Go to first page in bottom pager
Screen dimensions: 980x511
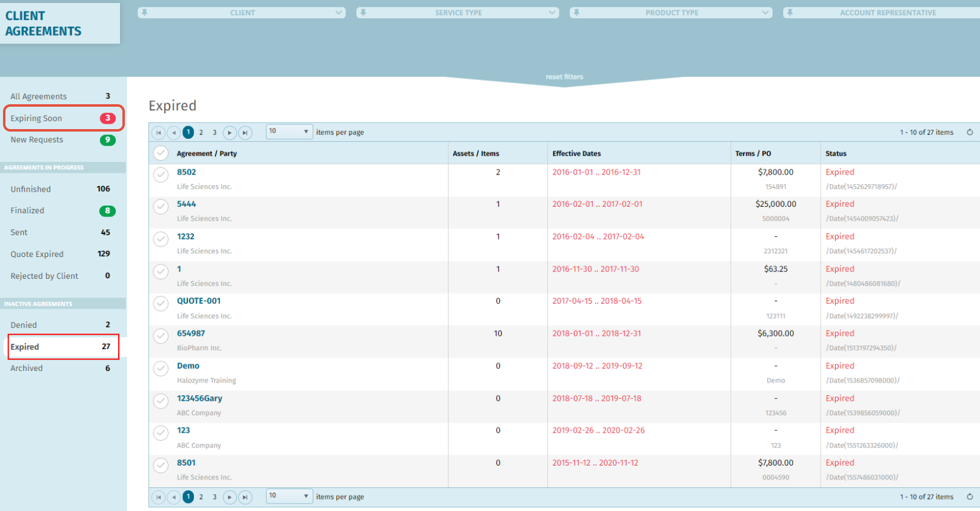pyautogui.click(x=158, y=497)
